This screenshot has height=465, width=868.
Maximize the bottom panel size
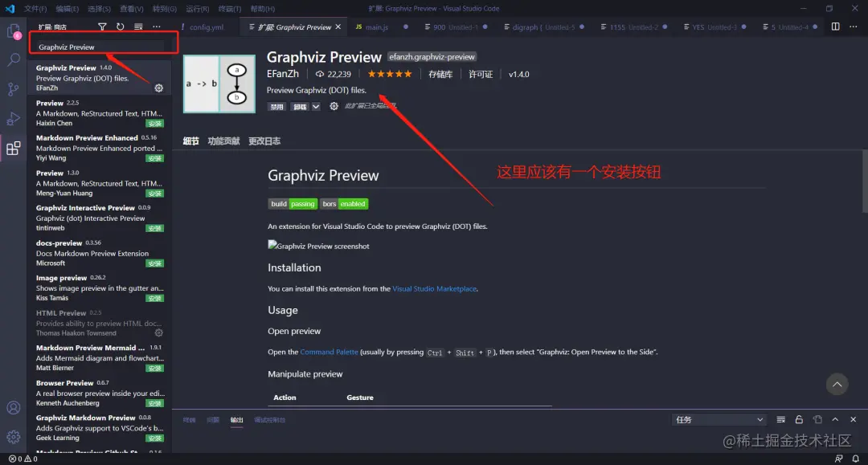click(x=835, y=420)
